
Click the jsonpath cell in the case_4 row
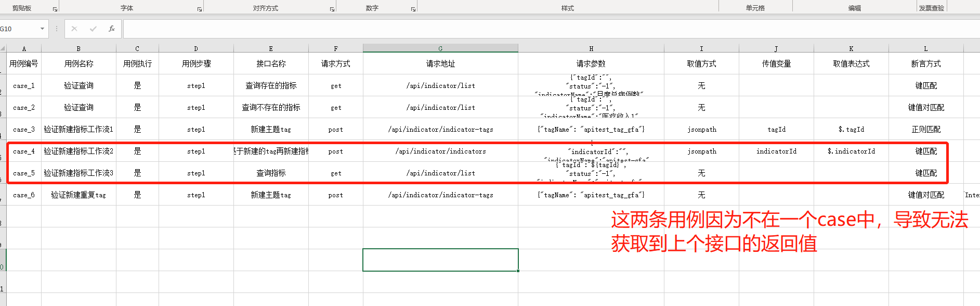tap(701, 151)
